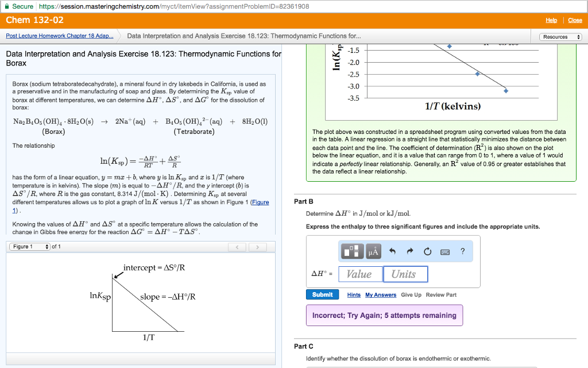Open the Help link in header
588x368 pixels.
[x=551, y=20]
